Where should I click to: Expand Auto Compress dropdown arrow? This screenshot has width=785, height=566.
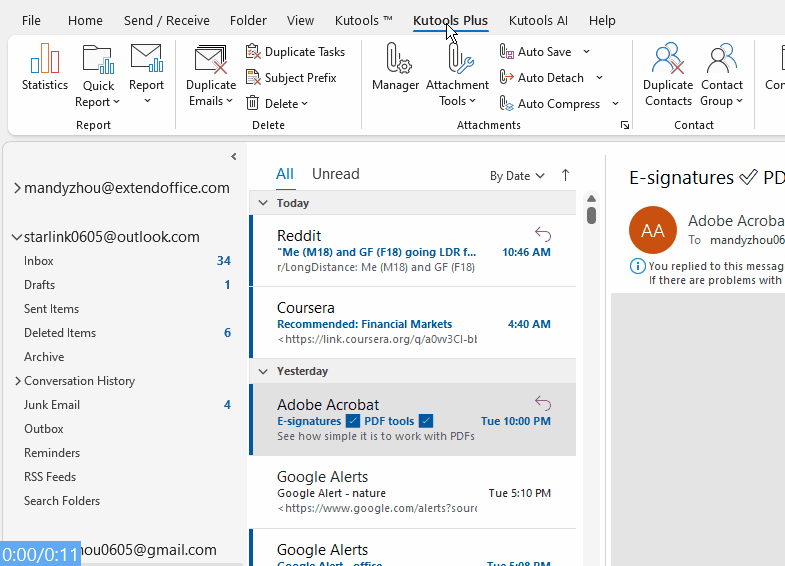pyautogui.click(x=615, y=104)
